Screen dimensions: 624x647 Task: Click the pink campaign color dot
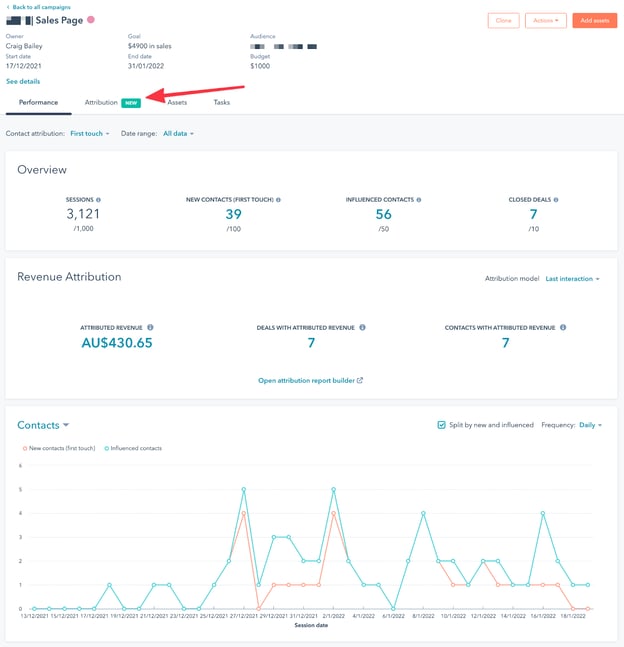point(91,20)
